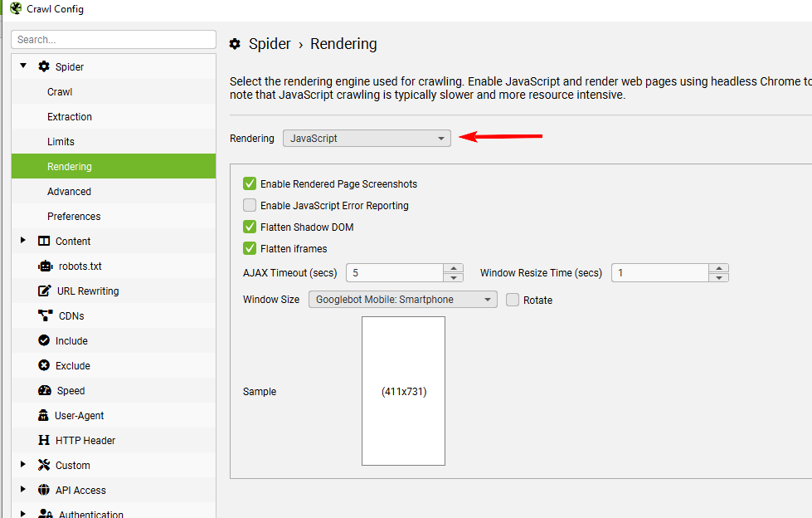Disable Enable Rendered Page Screenshots

(250, 183)
